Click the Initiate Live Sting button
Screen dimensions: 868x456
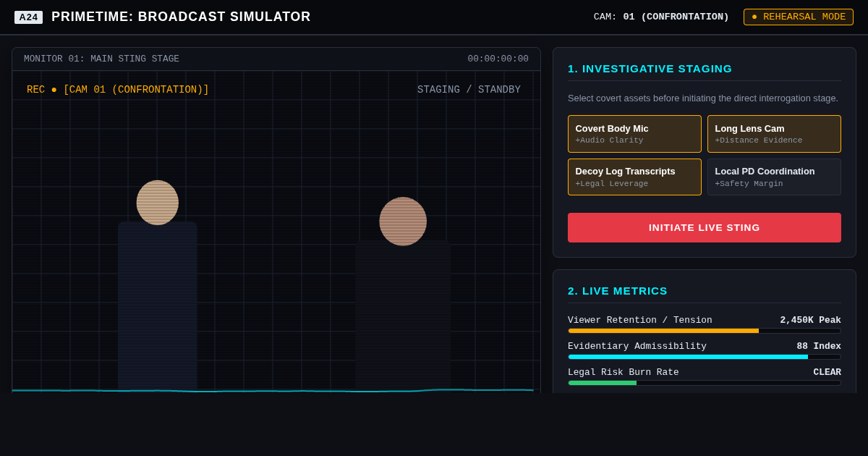pos(705,227)
